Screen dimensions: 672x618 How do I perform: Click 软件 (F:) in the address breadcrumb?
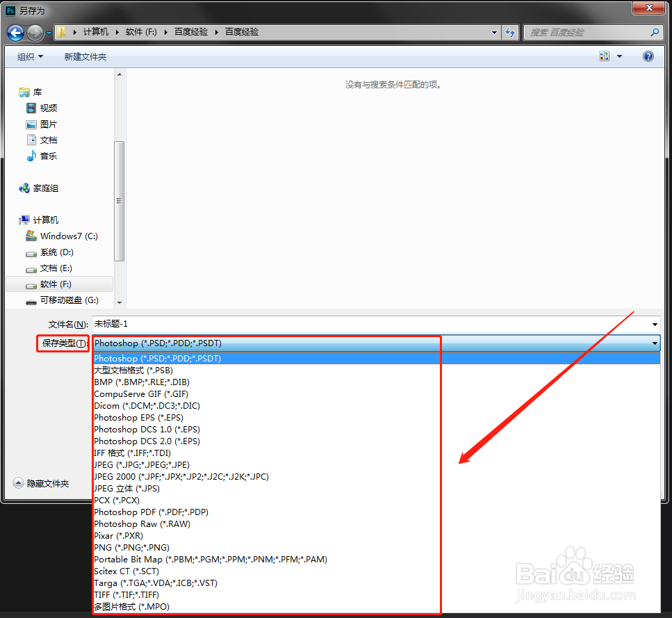pyautogui.click(x=141, y=32)
